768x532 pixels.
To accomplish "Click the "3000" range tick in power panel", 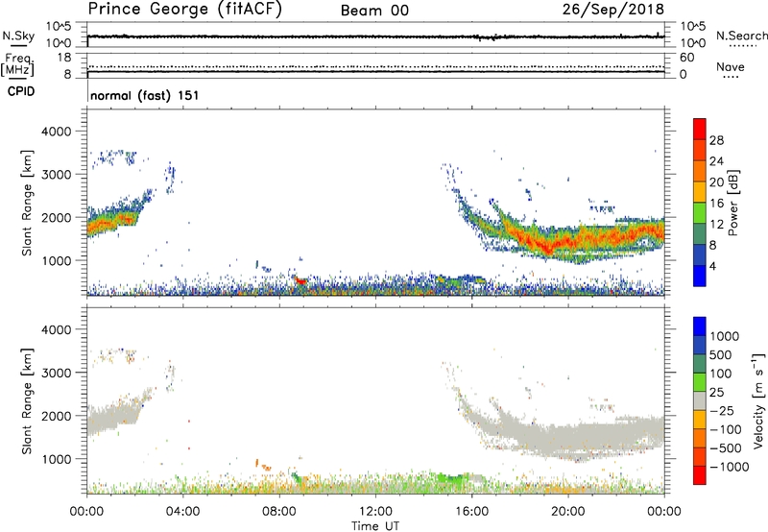I will tap(56, 175).
